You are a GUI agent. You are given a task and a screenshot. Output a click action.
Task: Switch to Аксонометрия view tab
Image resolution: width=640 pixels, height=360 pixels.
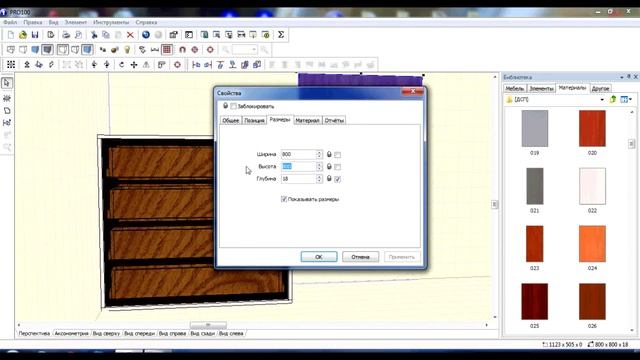click(71, 333)
